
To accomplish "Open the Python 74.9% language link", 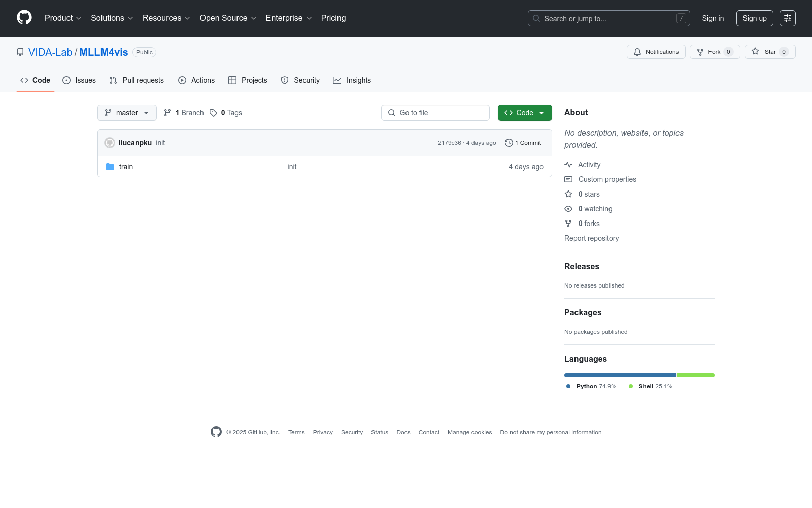I will pos(591,386).
